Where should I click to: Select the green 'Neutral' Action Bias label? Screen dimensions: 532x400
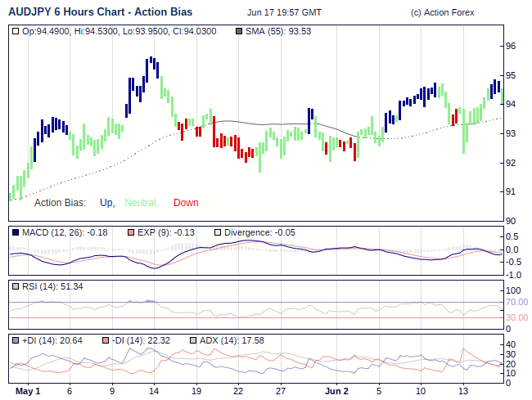click(141, 203)
